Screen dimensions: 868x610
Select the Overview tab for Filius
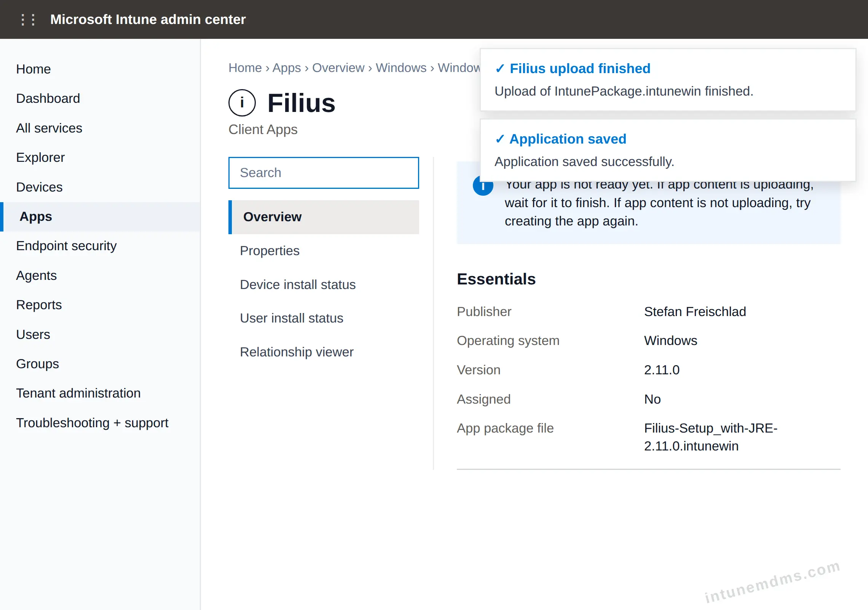point(324,217)
